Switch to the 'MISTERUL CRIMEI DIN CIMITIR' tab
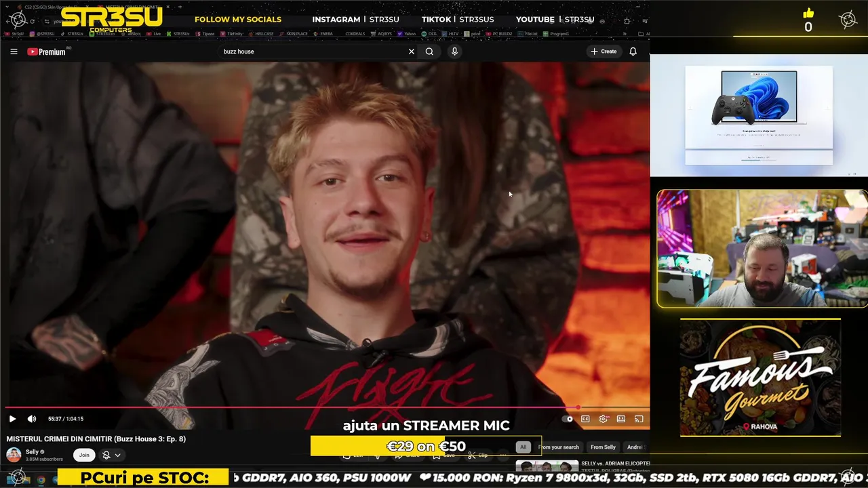Image resolution: width=868 pixels, height=488 pixels. point(132,7)
